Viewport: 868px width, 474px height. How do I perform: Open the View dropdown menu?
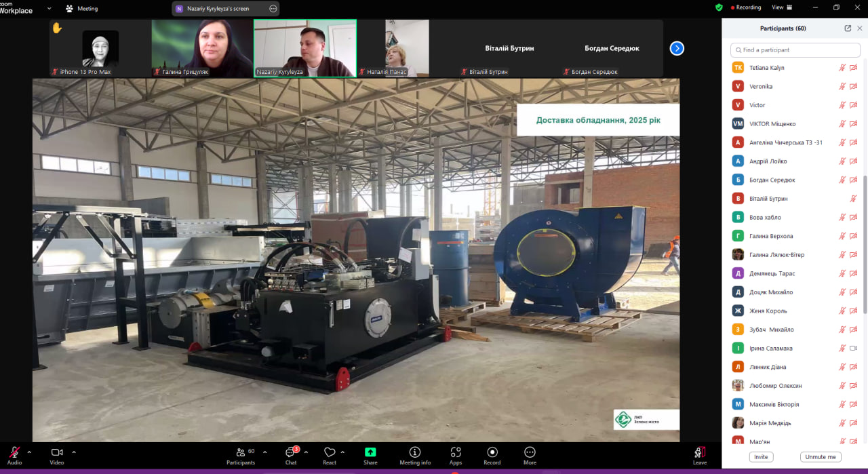(781, 7)
